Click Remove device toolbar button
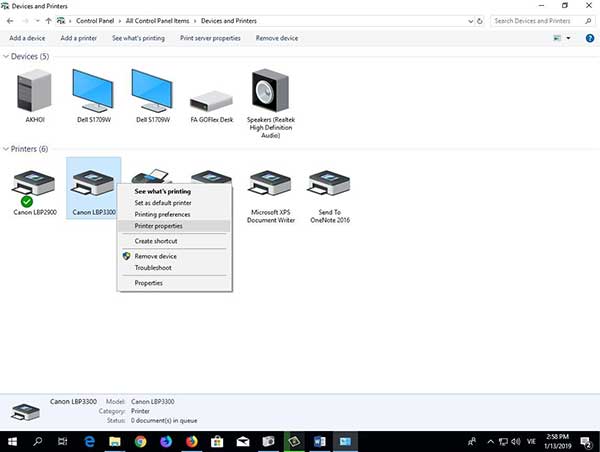Image resolution: width=600 pixels, height=452 pixels. point(277,38)
